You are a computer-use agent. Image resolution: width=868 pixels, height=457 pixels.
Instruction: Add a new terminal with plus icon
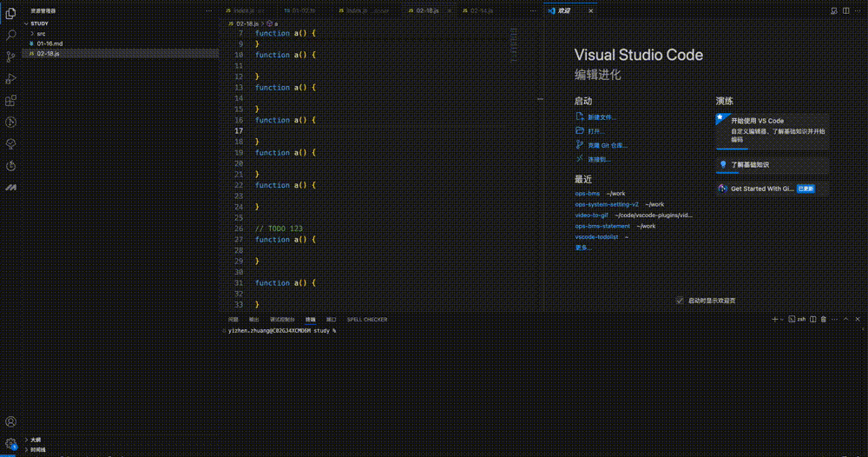(774, 320)
